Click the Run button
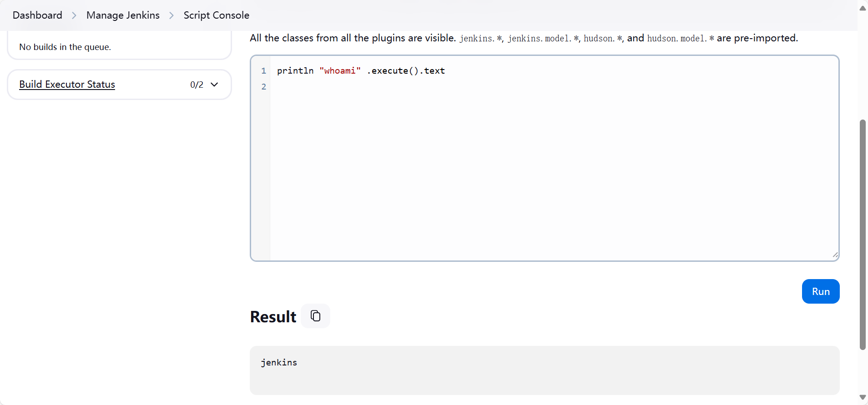This screenshot has height=405, width=868. pos(820,291)
